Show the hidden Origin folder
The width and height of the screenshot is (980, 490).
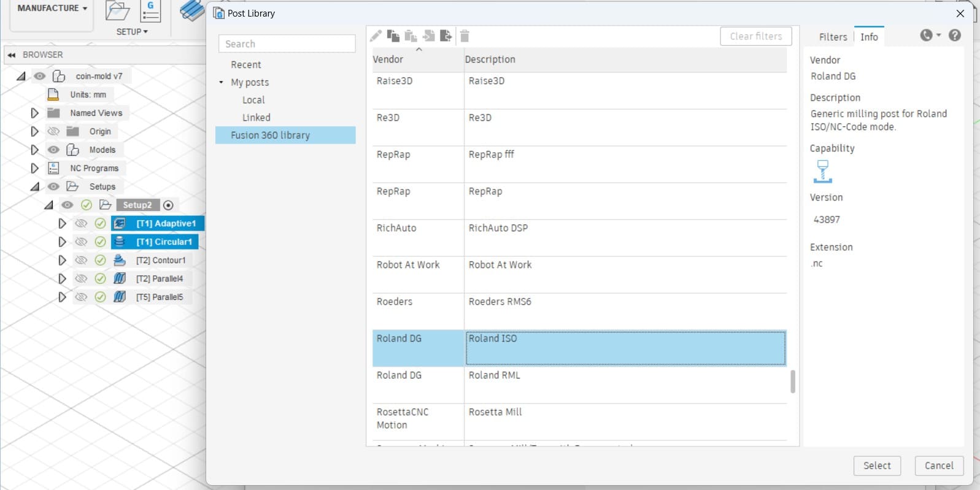click(53, 131)
